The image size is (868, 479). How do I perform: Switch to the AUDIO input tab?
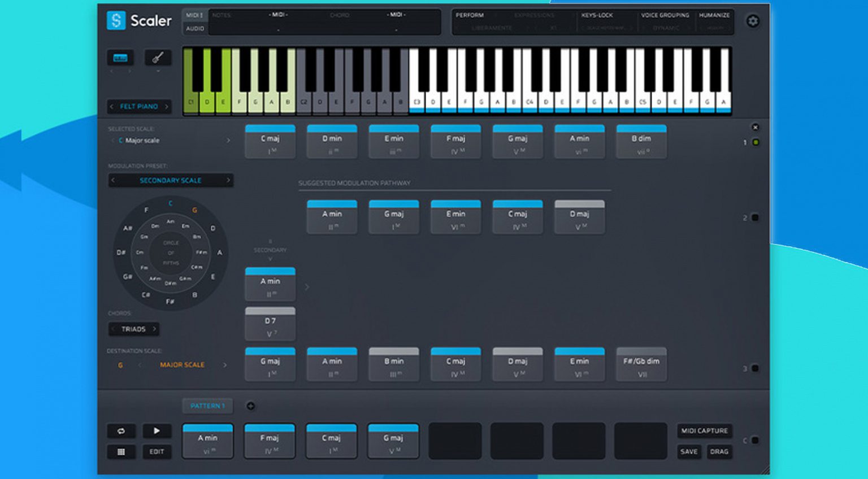click(195, 28)
